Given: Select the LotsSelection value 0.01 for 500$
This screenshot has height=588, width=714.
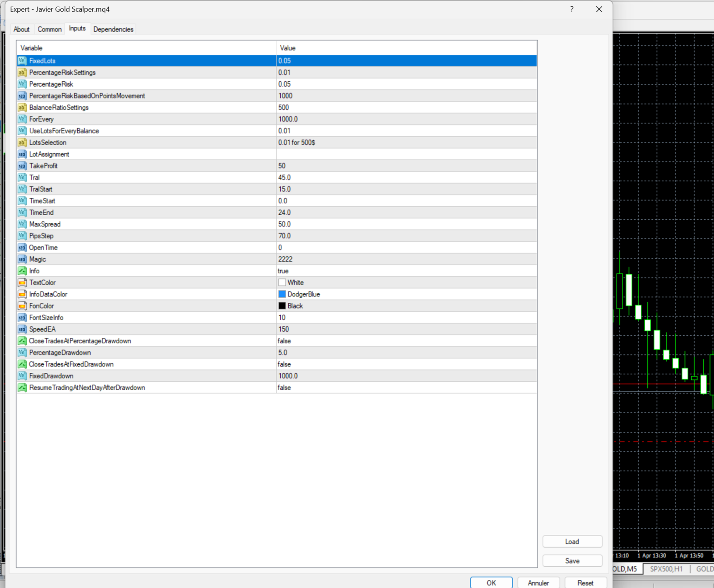Looking at the screenshot, I should tap(407, 142).
